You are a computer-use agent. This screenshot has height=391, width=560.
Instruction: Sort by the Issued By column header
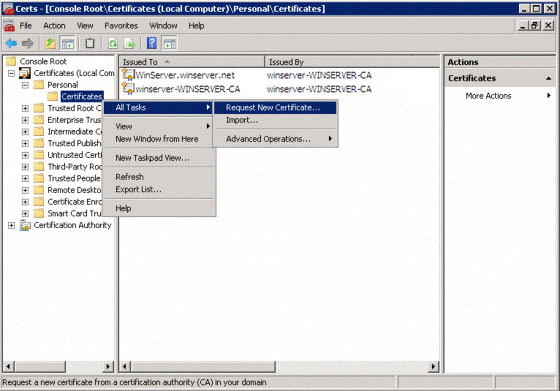coord(352,62)
